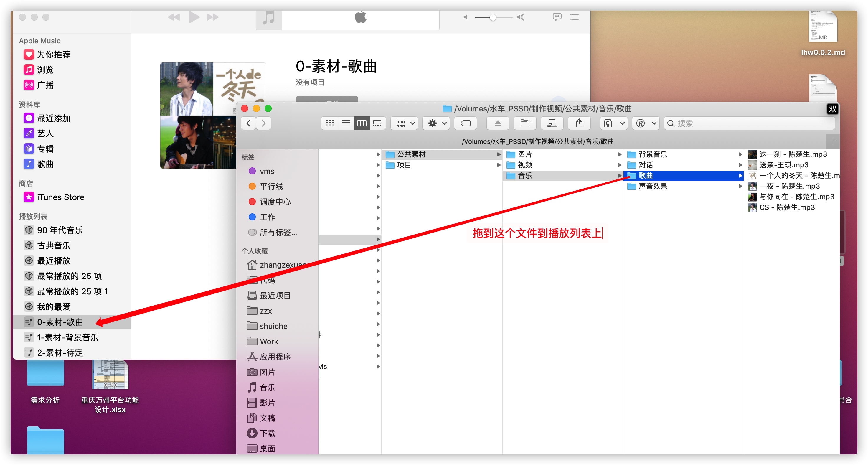The height and width of the screenshot is (465, 868).
Task: Click the eject icon in Finder toolbar
Action: pyautogui.click(x=498, y=123)
